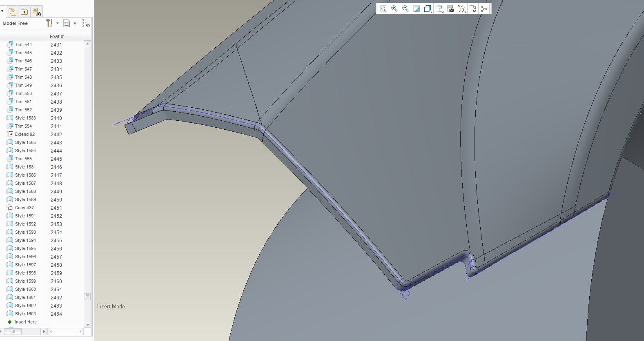This screenshot has width=644, height=341.
Task: Select the Style 1603 feature
Action: click(x=25, y=314)
